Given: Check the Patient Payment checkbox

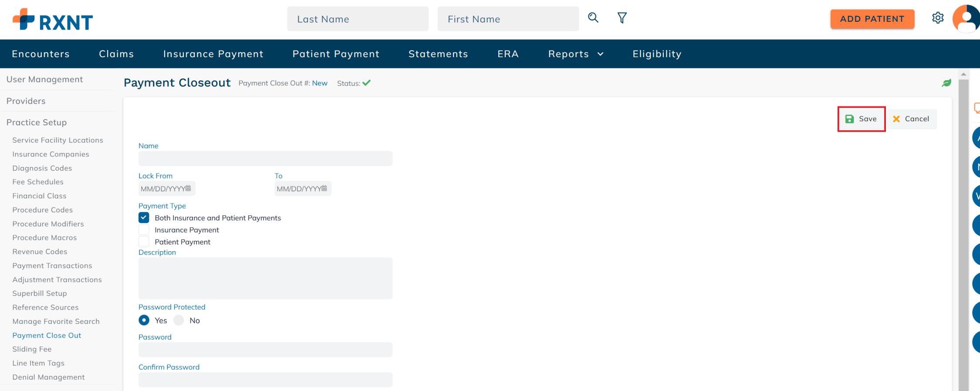Looking at the screenshot, I should (144, 241).
